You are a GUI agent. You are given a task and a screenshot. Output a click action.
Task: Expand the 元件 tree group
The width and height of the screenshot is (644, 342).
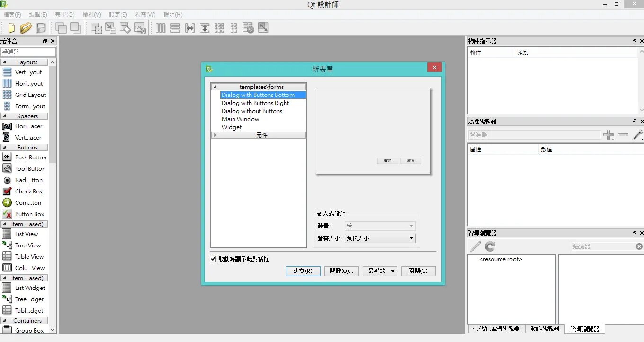click(x=215, y=135)
